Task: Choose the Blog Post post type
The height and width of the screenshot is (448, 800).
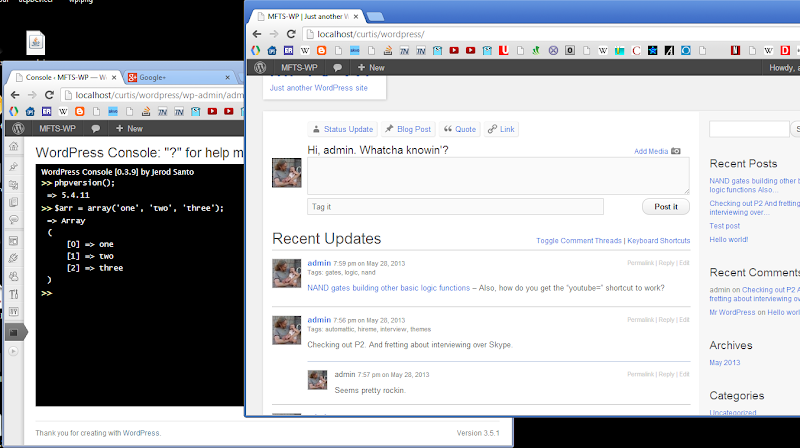Action: pyautogui.click(x=408, y=129)
